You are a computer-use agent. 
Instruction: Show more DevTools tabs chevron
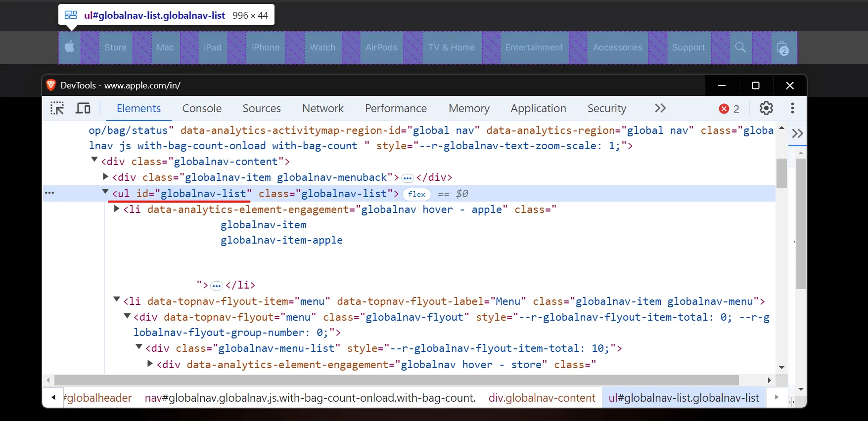click(x=660, y=108)
